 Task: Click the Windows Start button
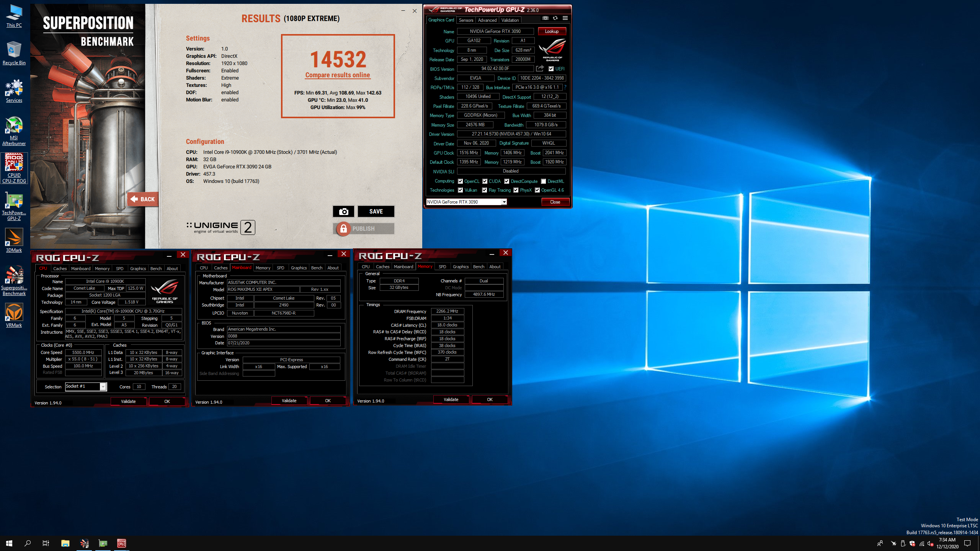pyautogui.click(x=9, y=543)
